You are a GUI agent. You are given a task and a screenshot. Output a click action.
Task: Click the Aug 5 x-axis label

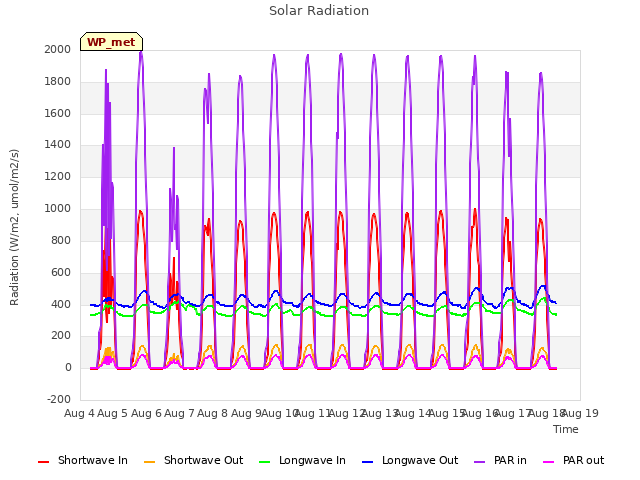pyautogui.click(x=113, y=413)
